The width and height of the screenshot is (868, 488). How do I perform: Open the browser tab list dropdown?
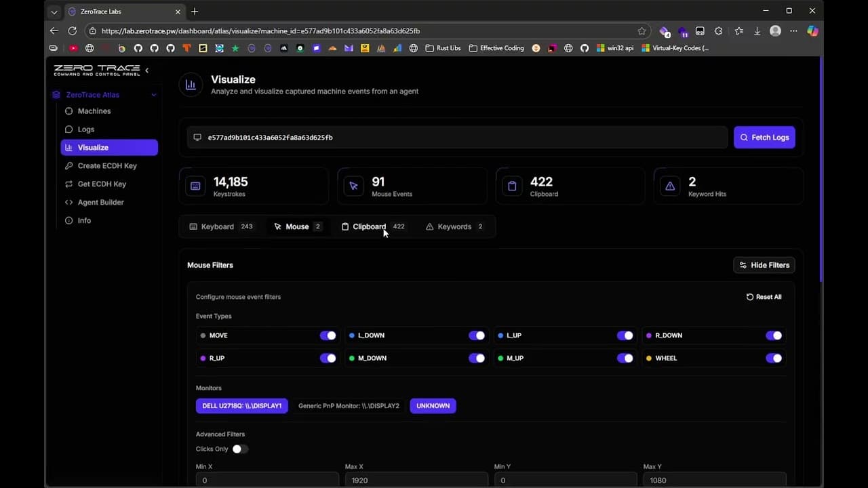[54, 12]
